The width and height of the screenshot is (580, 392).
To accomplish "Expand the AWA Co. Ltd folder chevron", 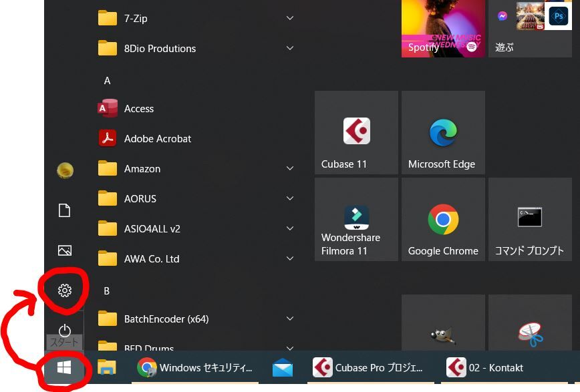I will [290, 258].
